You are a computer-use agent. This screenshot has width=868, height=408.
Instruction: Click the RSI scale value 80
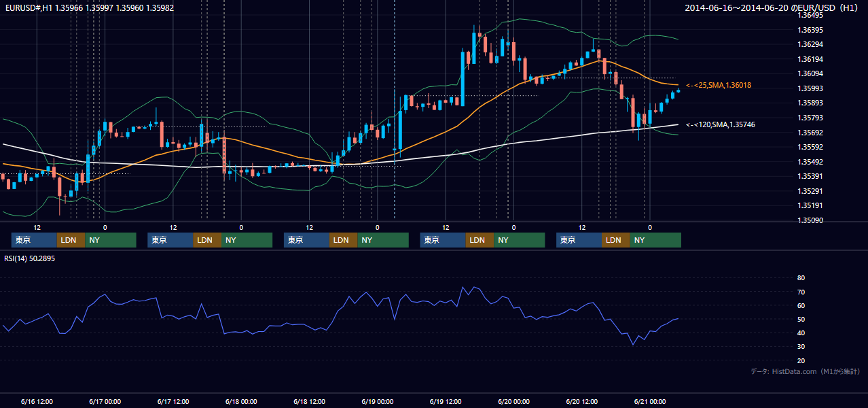[801, 278]
